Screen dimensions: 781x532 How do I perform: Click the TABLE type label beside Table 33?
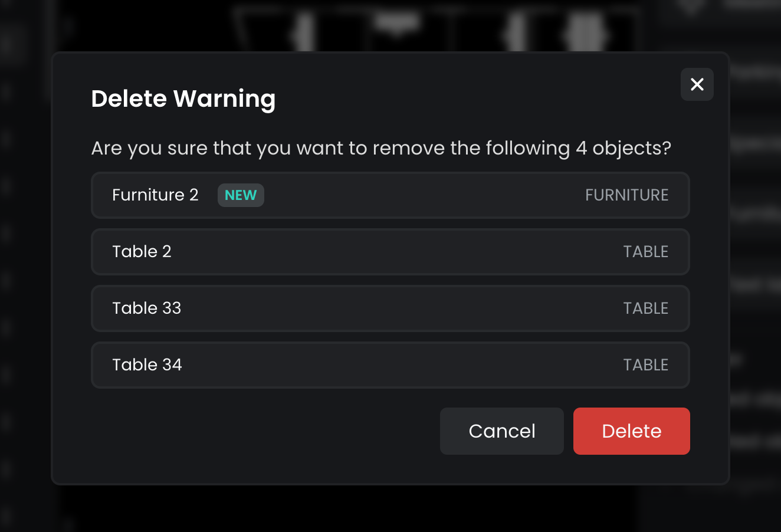(645, 308)
